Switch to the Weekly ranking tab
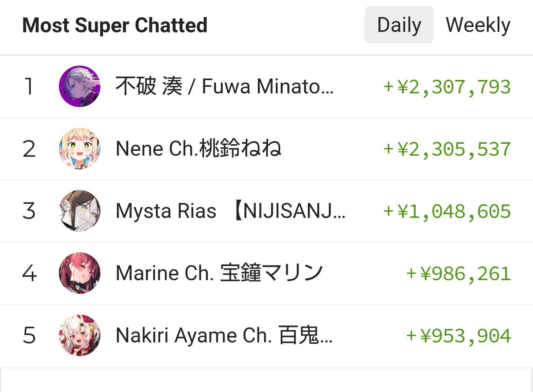Image resolution: width=533 pixels, height=392 pixels. [478, 25]
